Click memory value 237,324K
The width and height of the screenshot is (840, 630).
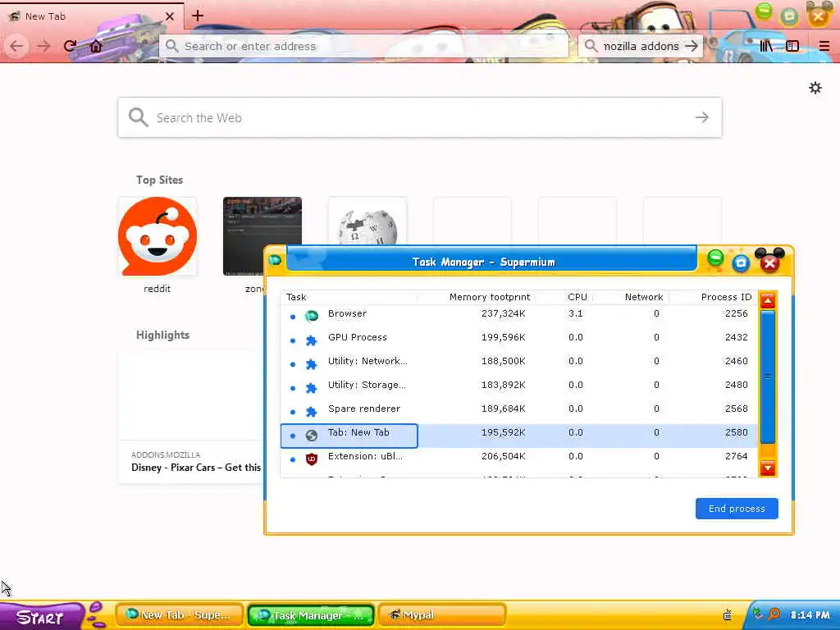[503, 313]
